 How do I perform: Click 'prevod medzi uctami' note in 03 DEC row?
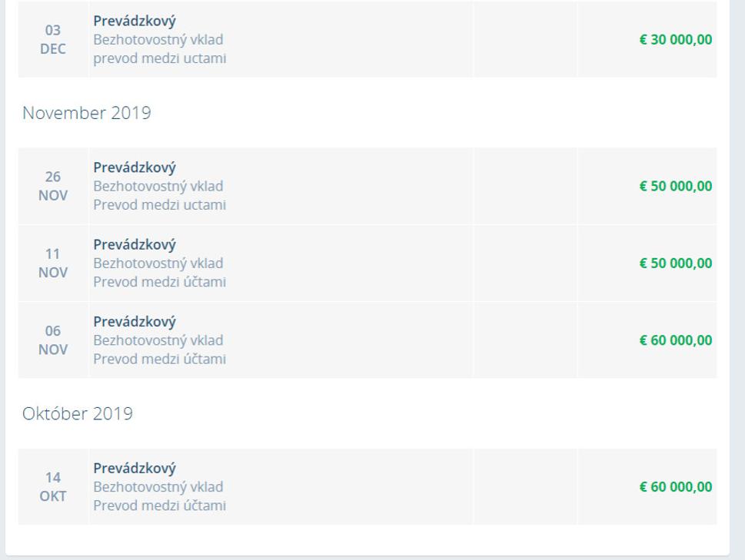point(160,58)
